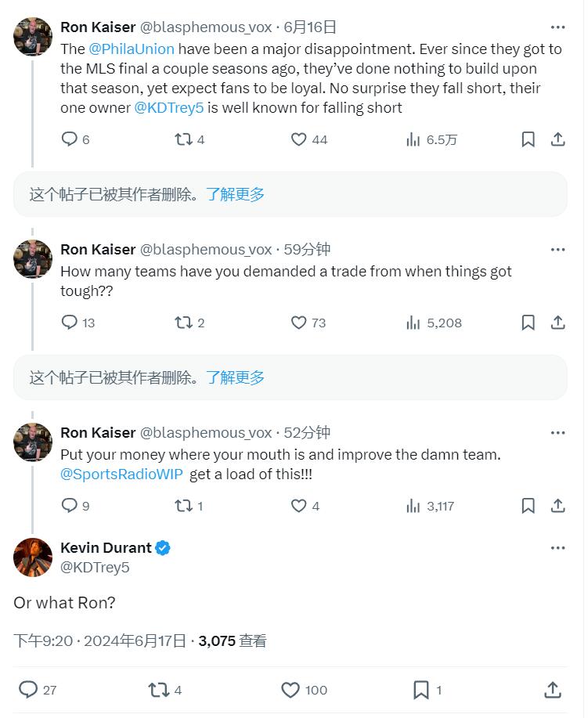Bookmark the first Ron Kaiser tweet

coord(528,139)
